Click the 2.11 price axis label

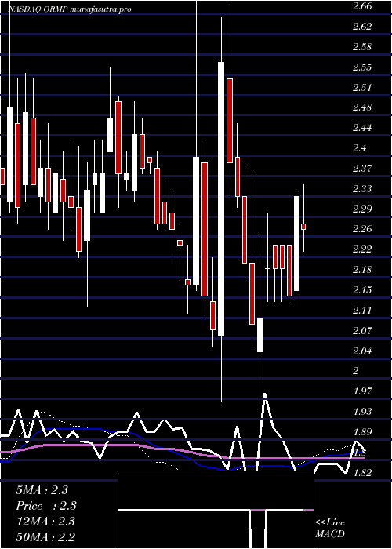coord(362,311)
